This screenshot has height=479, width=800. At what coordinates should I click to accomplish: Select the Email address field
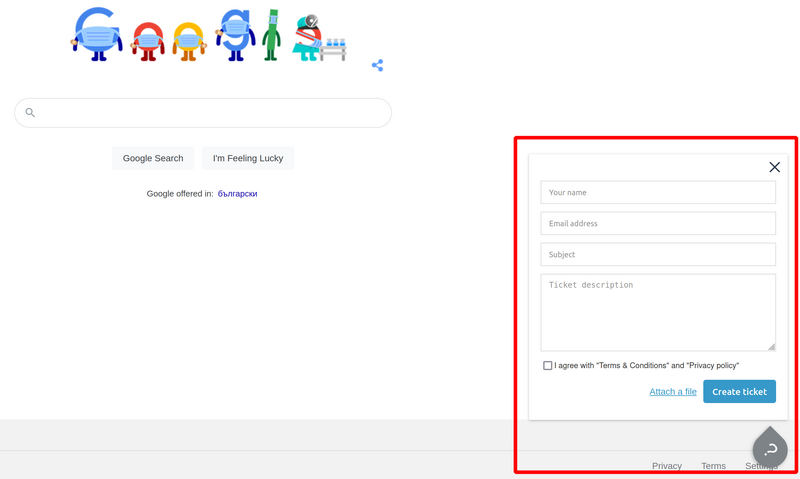tap(657, 223)
